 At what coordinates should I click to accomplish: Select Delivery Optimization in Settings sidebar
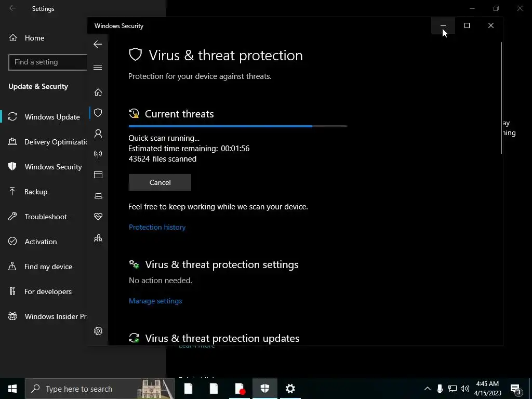tap(44, 142)
